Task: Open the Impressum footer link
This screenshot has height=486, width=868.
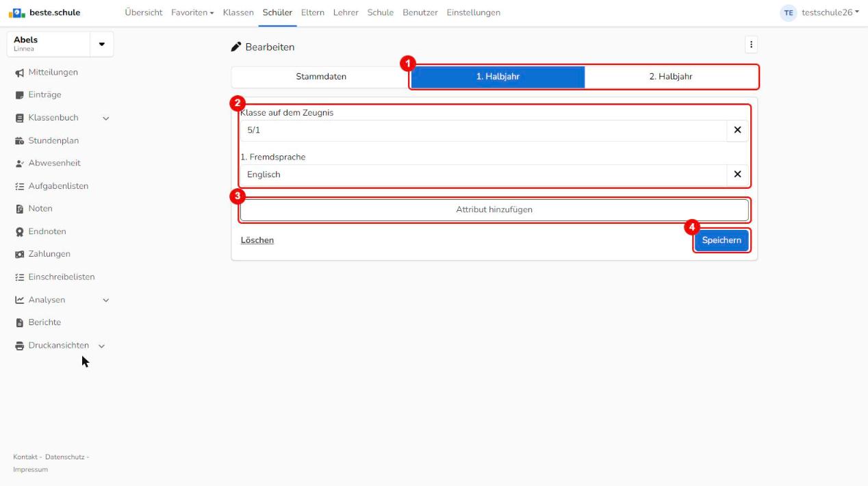Action: point(30,470)
